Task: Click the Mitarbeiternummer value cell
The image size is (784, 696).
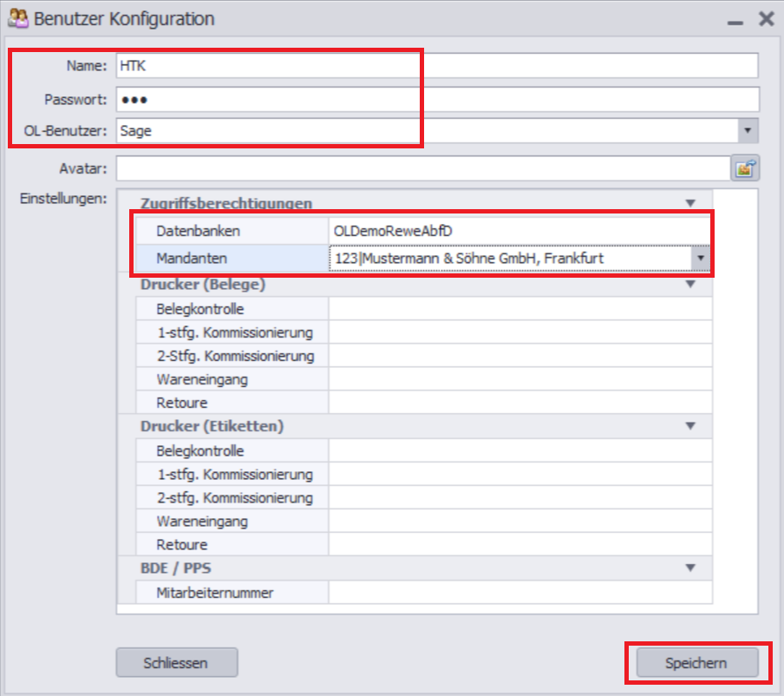Action: [x=520, y=593]
